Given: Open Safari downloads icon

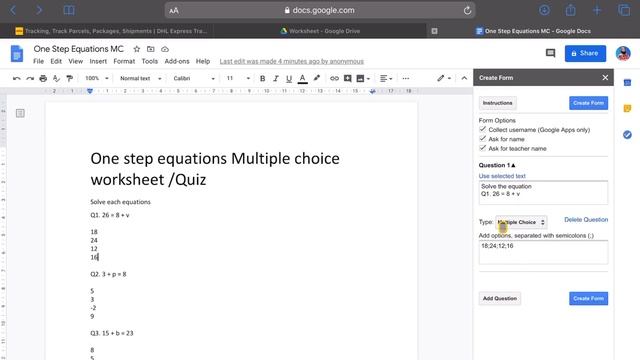Looking at the screenshot, I should point(544,10).
